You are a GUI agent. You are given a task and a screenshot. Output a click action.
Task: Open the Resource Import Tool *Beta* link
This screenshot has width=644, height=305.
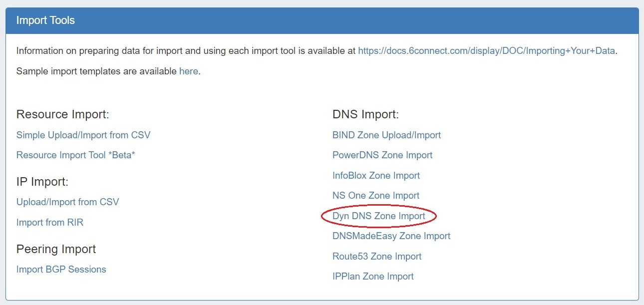click(76, 155)
